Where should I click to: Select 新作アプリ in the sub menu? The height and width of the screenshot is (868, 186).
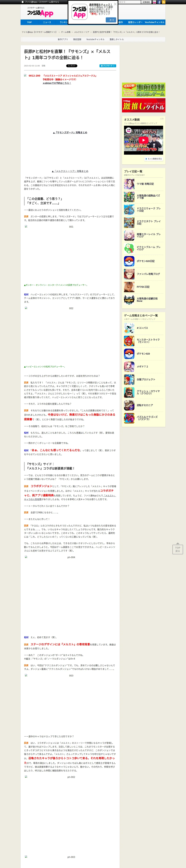pos(63,39)
